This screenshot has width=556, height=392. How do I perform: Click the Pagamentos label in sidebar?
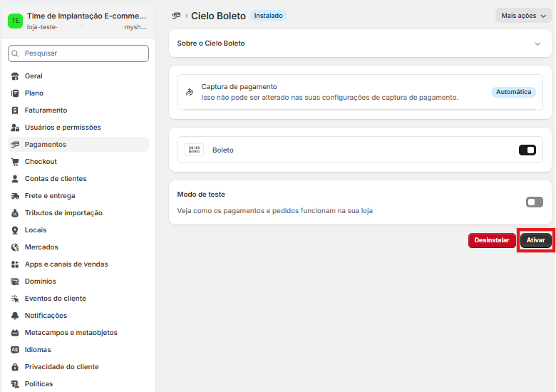click(x=46, y=144)
